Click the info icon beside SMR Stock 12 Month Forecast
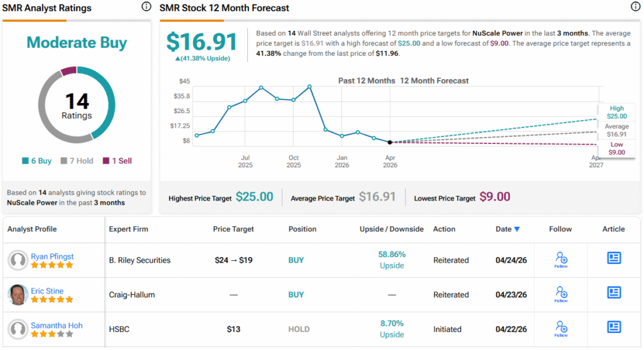644x350 pixels. pyautogui.click(x=635, y=6)
